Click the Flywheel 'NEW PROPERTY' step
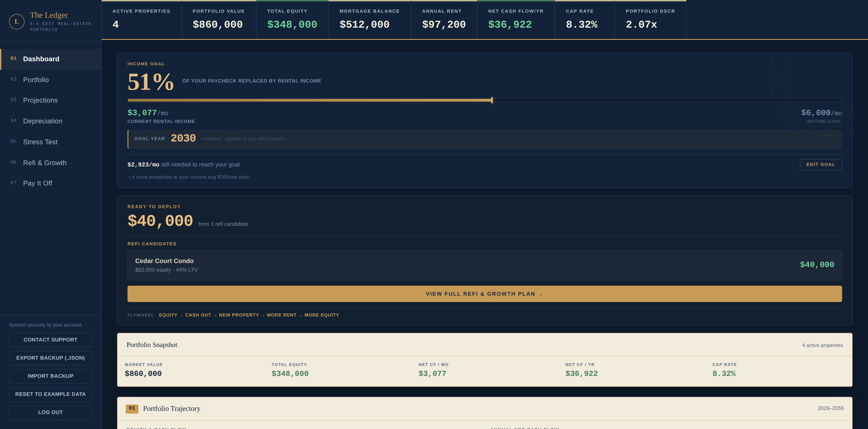 (239, 315)
